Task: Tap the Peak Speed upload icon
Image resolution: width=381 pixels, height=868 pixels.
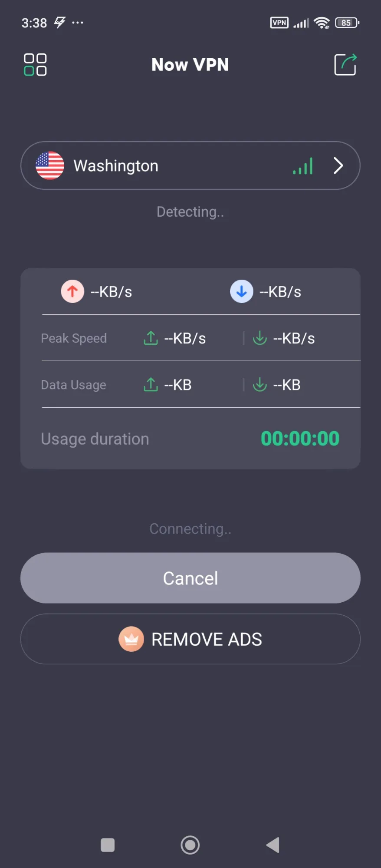Action: pos(151,338)
